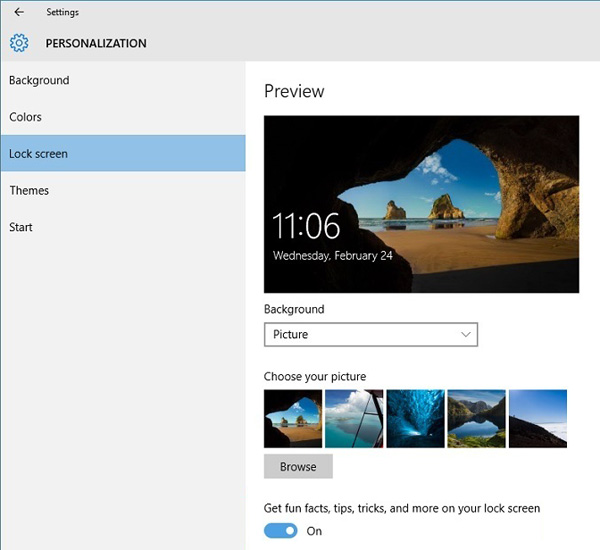Click the 'Choose your picture' label
600x550 pixels.
coord(315,377)
